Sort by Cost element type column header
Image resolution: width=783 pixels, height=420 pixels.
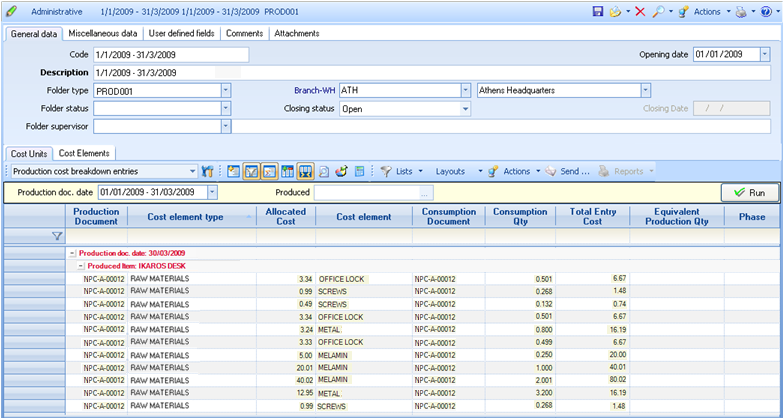click(192, 217)
